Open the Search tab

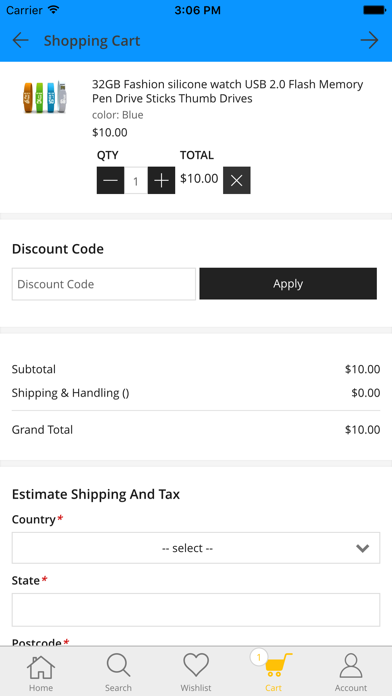[x=118, y=672]
